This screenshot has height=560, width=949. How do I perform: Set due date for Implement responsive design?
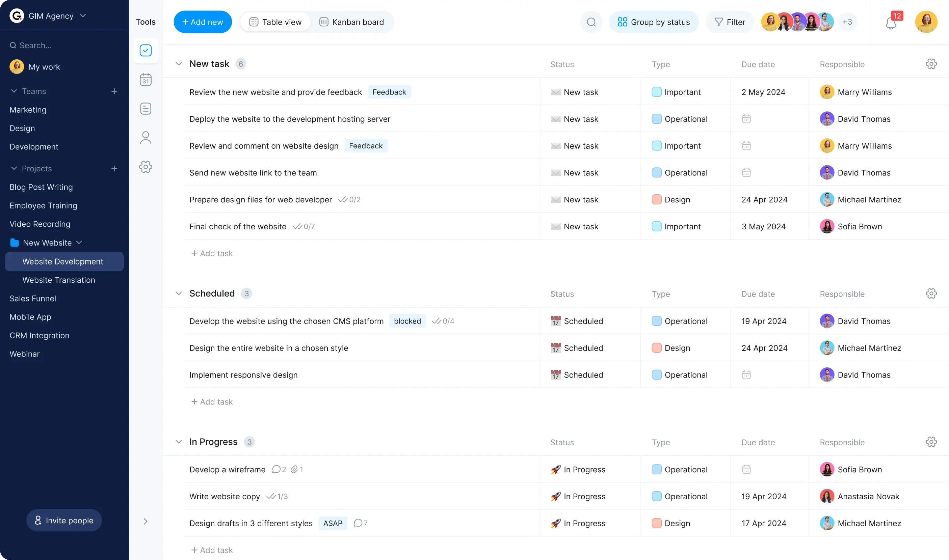pyautogui.click(x=746, y=375)
